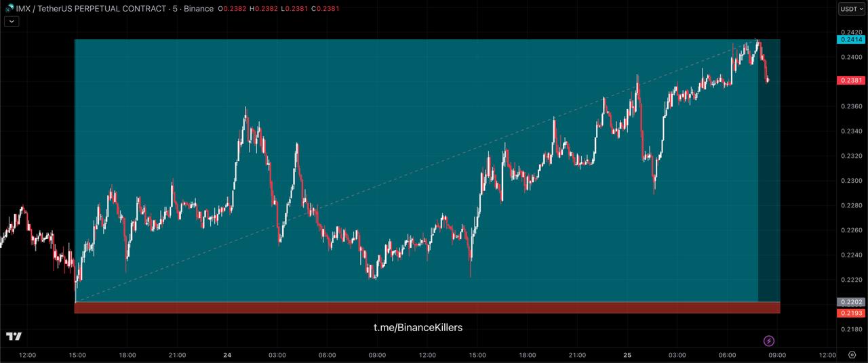Collapse the legend with chevron button

(12, 22)
